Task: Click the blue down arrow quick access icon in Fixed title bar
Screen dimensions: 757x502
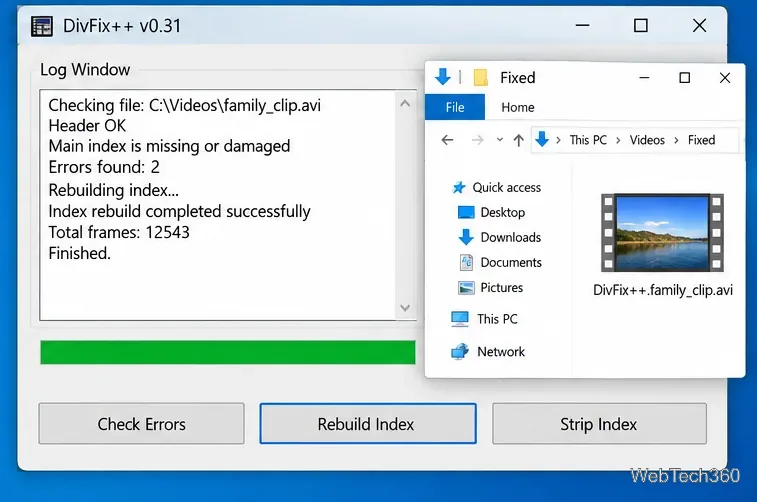Action: click(x=443, y=77)
